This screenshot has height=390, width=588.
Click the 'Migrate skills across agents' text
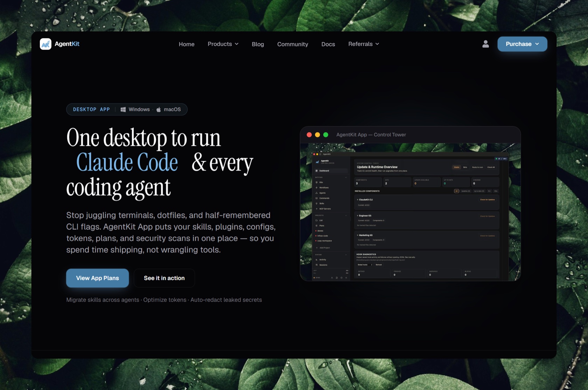(103, 300)
